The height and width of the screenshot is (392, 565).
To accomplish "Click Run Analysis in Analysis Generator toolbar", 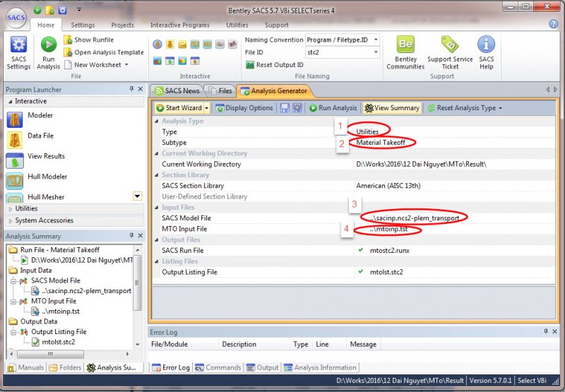I will point(333,108).
